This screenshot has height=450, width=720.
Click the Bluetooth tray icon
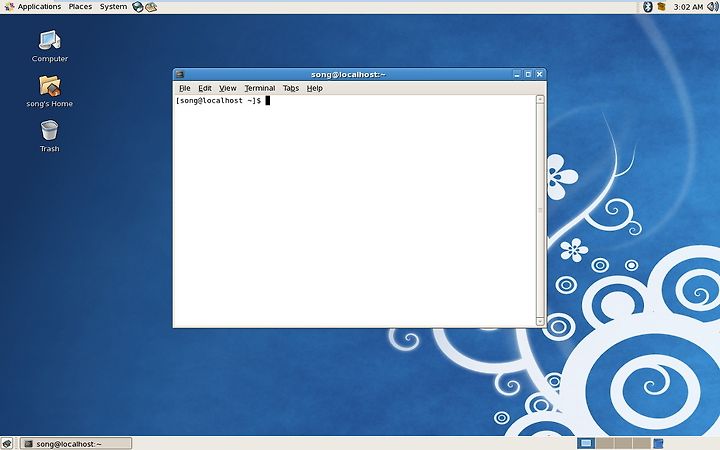coord(647,6)
